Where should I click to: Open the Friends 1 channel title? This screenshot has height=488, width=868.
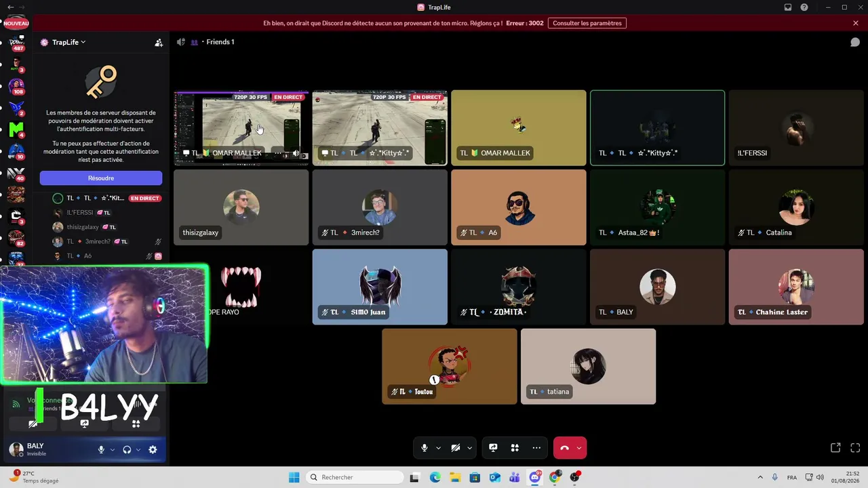click(x=220, y=42)
